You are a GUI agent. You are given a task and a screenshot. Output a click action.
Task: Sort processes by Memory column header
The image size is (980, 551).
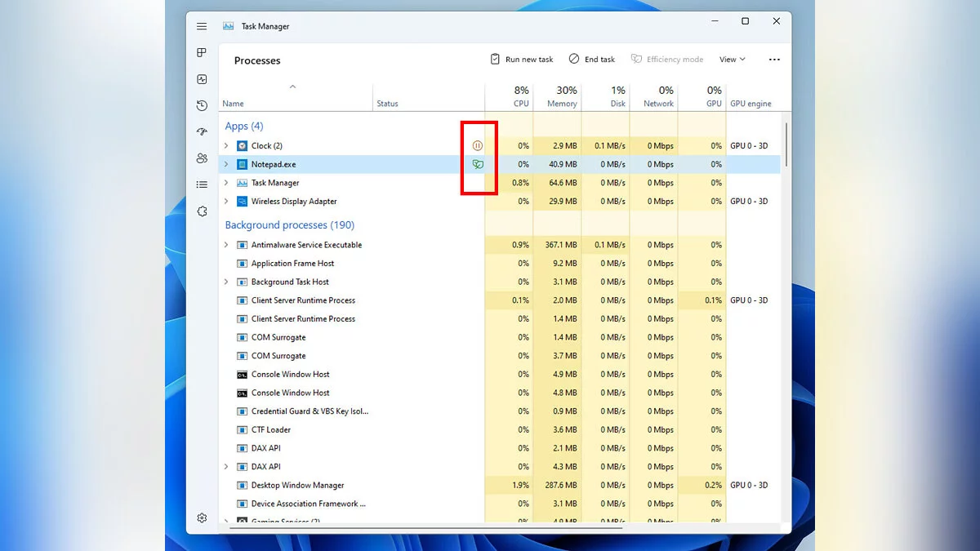(x=561, y=96)
